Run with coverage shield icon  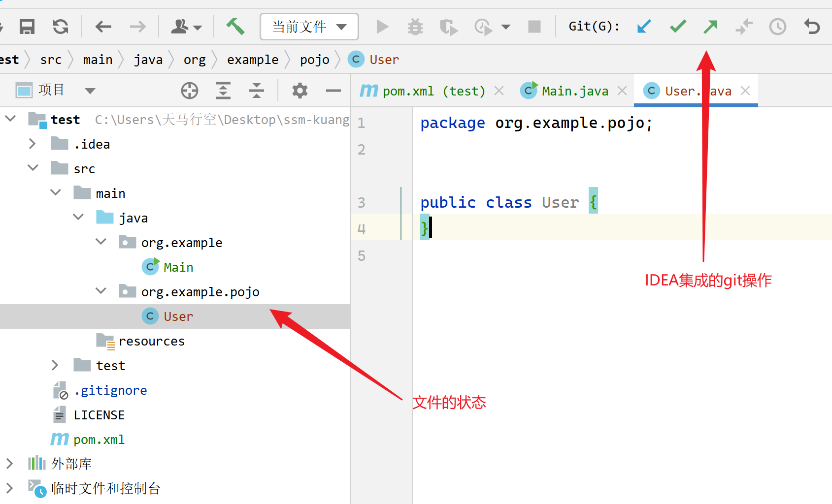pos(448,27)
